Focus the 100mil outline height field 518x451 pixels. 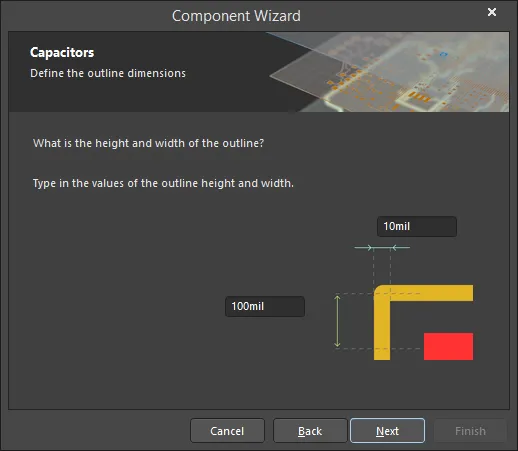tap(265, 306)
